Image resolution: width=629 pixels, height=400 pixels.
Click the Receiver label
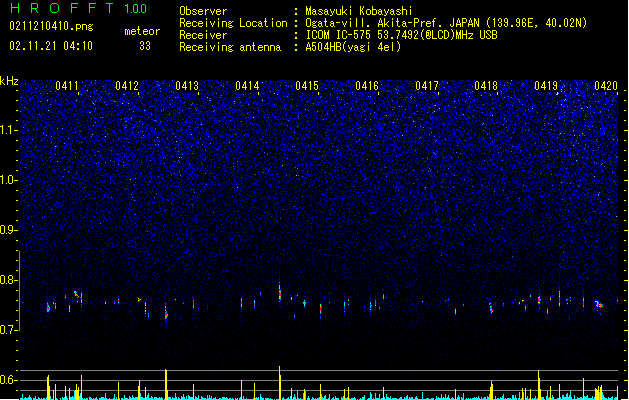(x=203, y=35)
